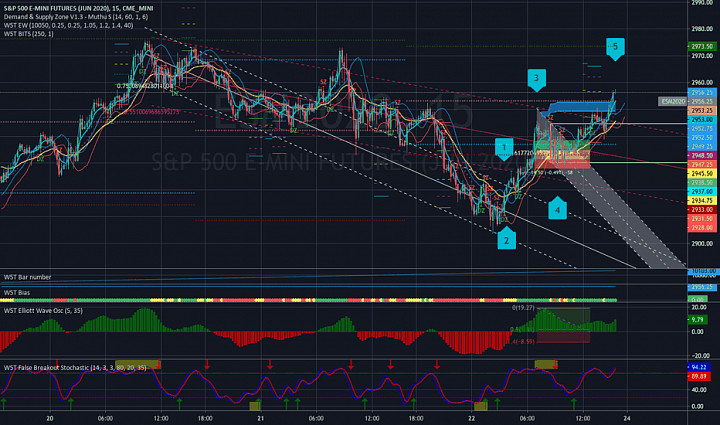This screenshot has height=425, width=720.
Task: Click the red 2947.25 price label
Action: [x=702, y=164]
